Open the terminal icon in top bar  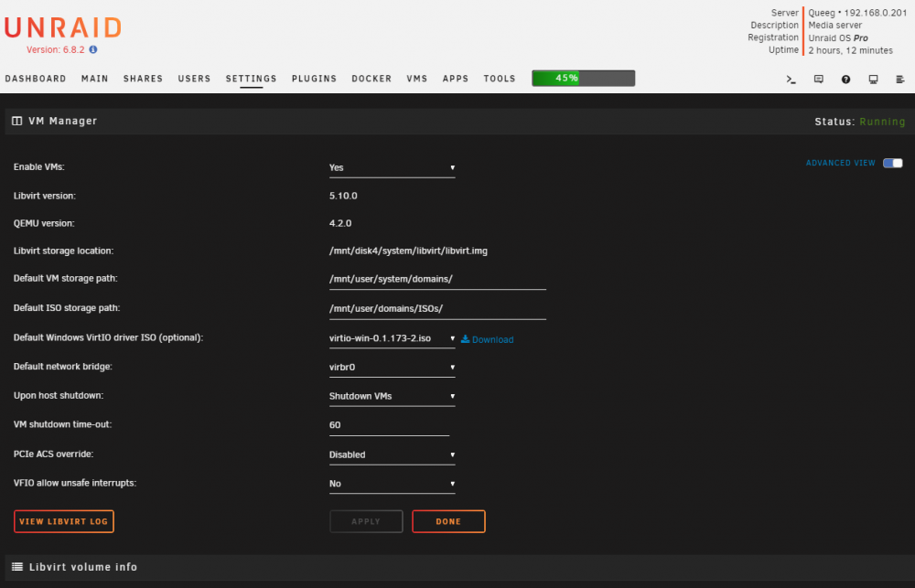coord(791,80)
